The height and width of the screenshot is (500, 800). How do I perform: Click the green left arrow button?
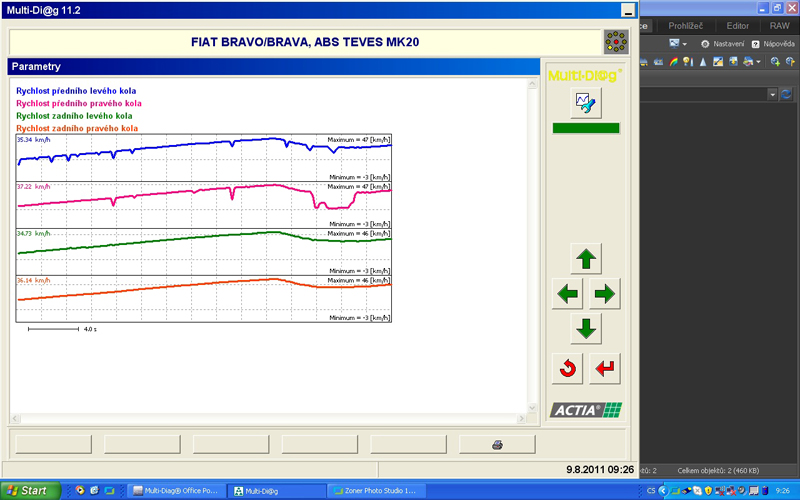(567, 293)
